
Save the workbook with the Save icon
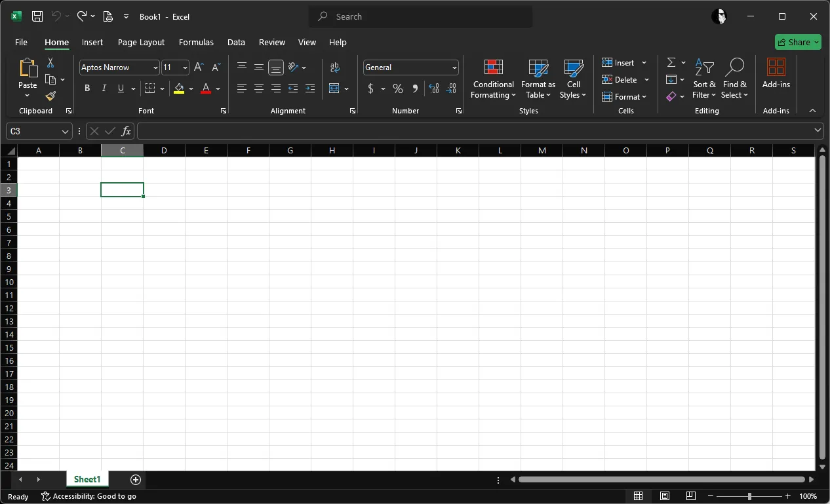pyautogui.click(x=37, y=16)
